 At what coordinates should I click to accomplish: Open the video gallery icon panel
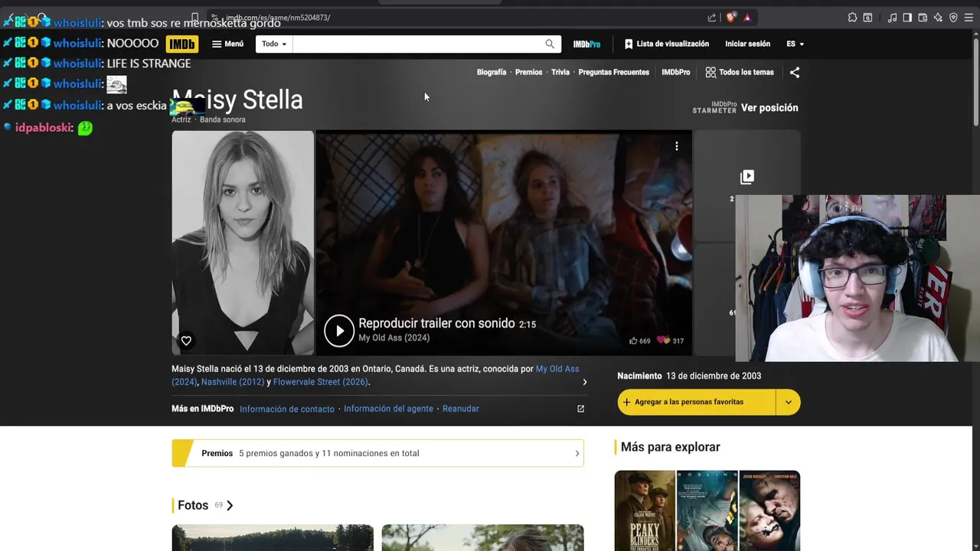point(747,177)
